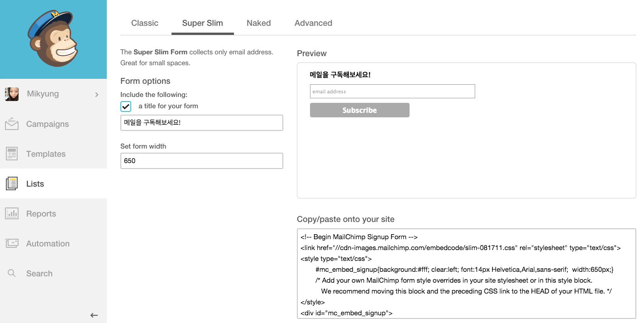
Task: Click the Automation icon in sidebar
Action: 12,244
